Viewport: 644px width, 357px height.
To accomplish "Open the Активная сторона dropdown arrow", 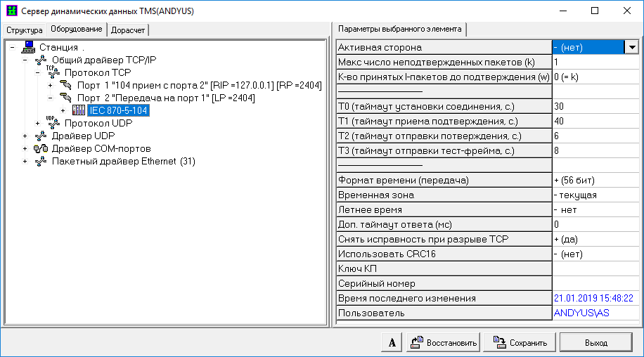I will [x=631, y=47].
